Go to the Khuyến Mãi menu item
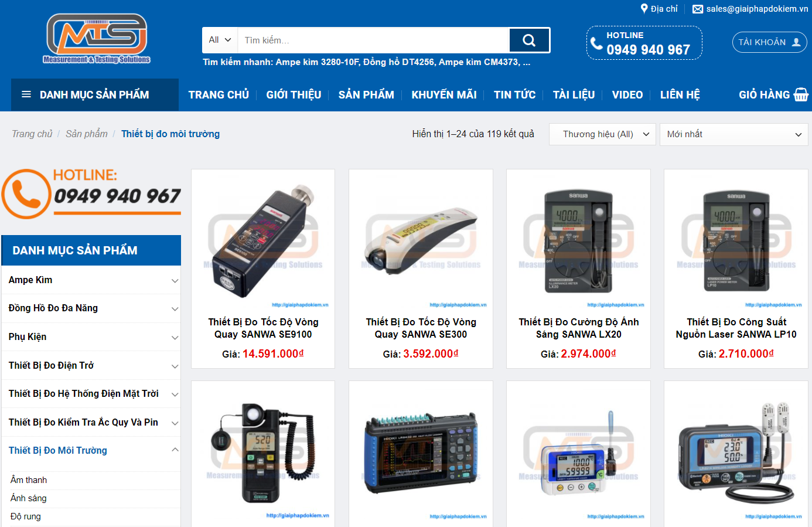 coord(443,95)
